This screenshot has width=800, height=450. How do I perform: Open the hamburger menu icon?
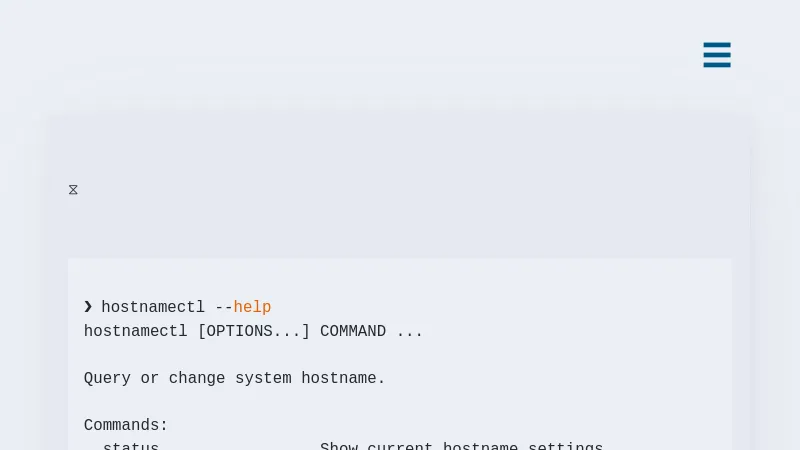[717, 55]
